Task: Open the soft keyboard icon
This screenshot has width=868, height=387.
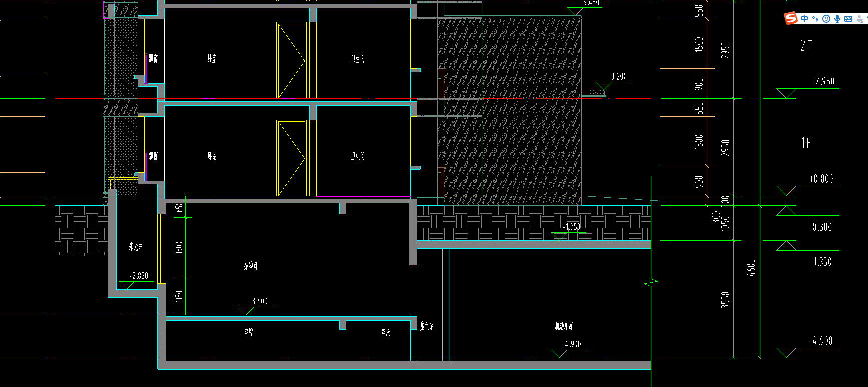Action: point(848,19)
